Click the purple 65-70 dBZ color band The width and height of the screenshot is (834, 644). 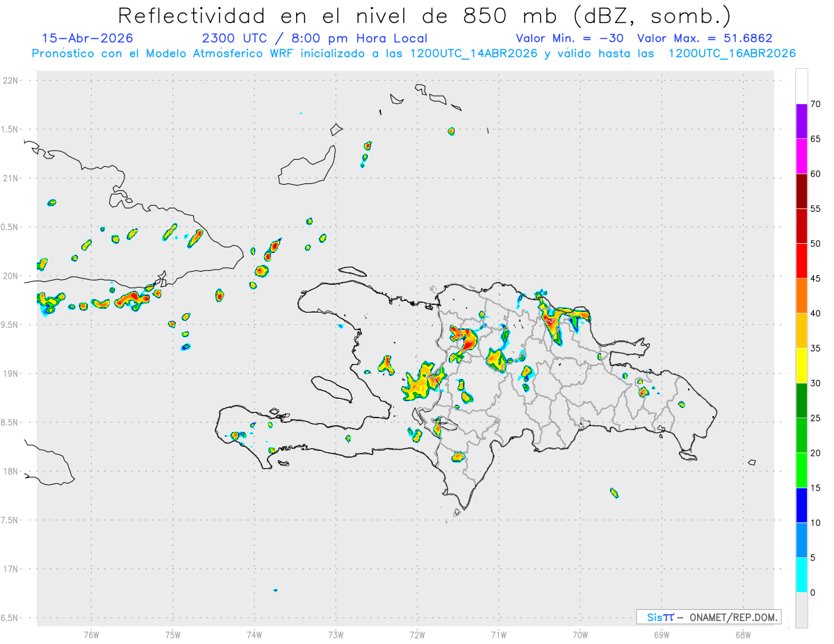[x=801, y=122]
